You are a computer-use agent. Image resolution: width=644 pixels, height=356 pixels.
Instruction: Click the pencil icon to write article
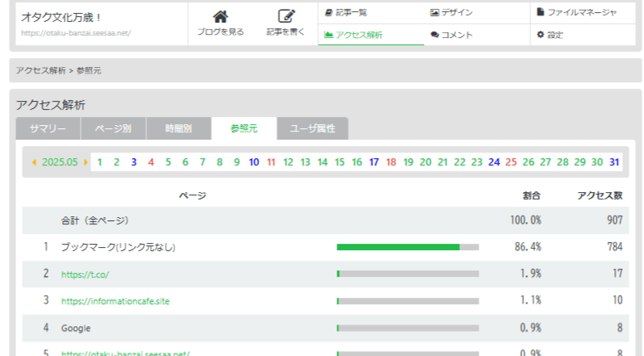coord(285,17)
